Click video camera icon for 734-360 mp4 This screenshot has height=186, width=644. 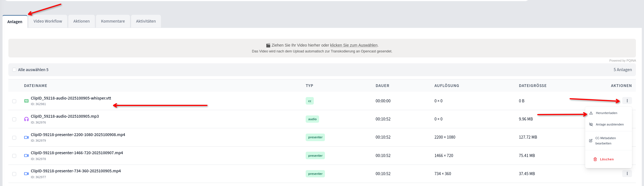tap(26, 174)
